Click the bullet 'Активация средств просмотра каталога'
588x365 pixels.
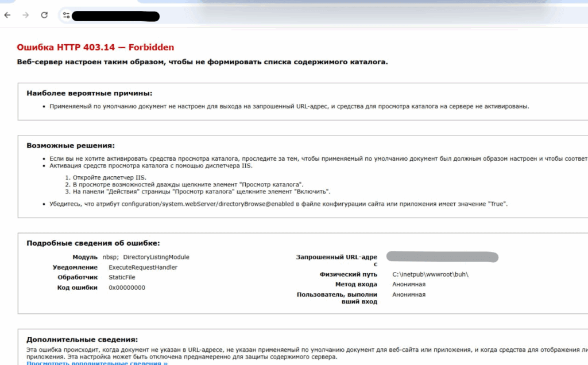(x=151, y=166)
